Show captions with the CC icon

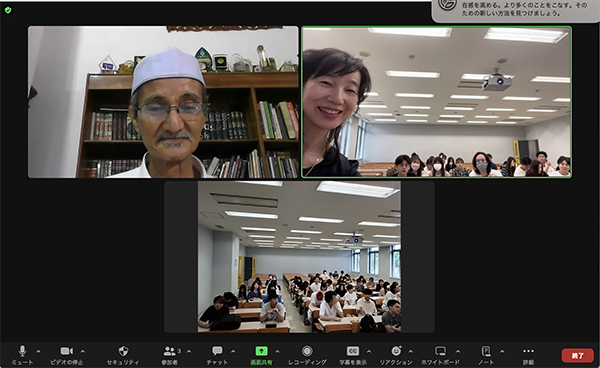(352, 351)
